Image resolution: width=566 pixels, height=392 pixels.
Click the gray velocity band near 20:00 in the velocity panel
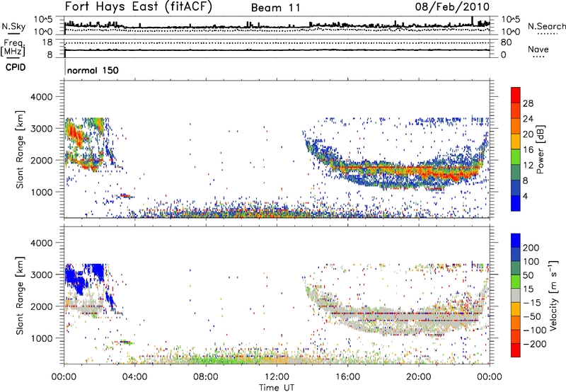pyautogui.click(x=419, y=317)
